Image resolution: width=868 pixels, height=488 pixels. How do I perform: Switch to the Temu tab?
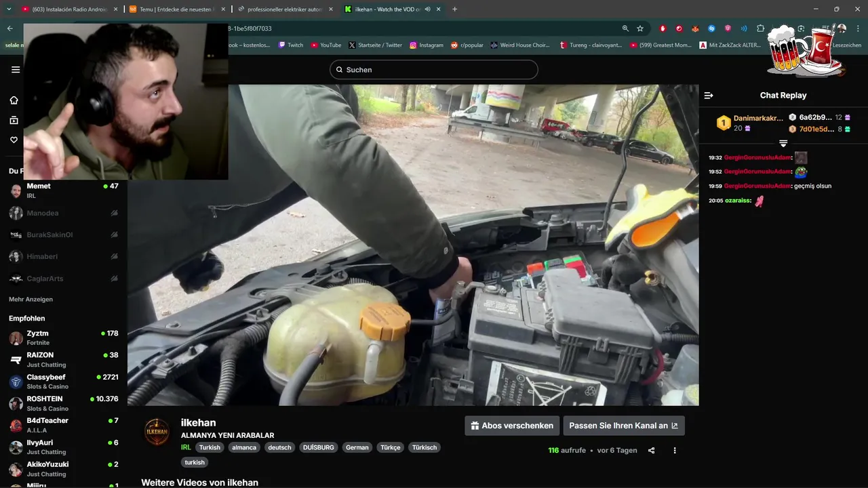(176, 9)
